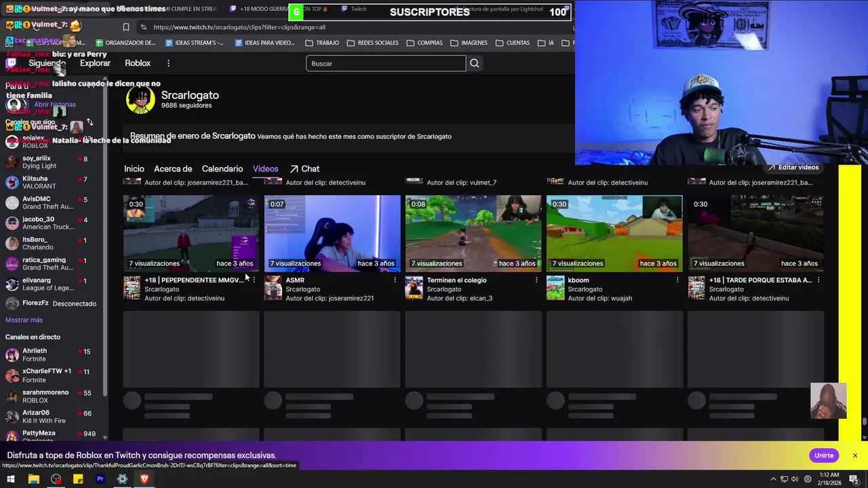
Task: Open options menu for Terminen el colegio clip
Action: [536, 280]
